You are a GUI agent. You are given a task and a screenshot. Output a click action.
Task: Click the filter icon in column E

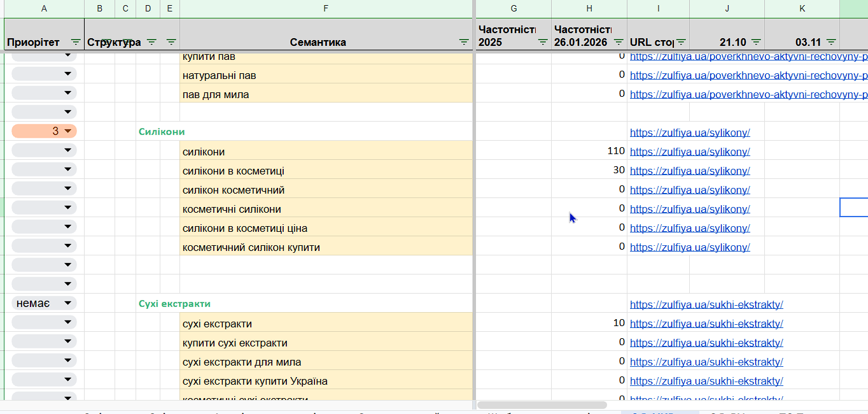click(171, 42)
